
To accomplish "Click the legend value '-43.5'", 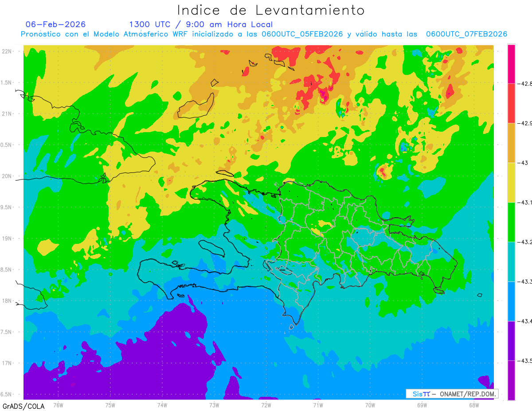I will point(524,361).
